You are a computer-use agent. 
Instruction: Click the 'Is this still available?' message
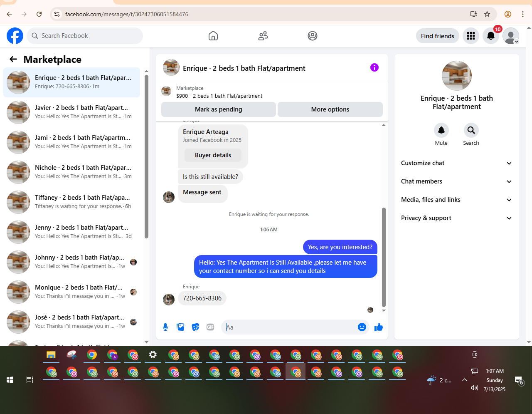[x=210, y=177]
